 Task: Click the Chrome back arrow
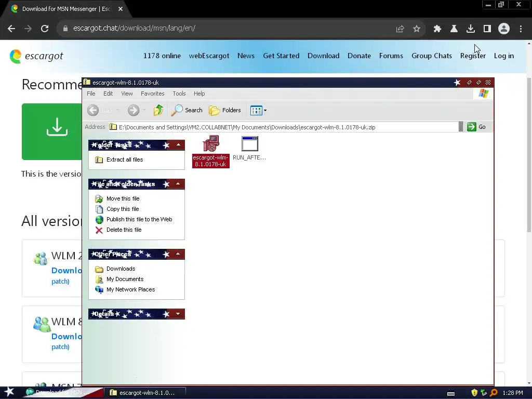(x=11, y=29)
